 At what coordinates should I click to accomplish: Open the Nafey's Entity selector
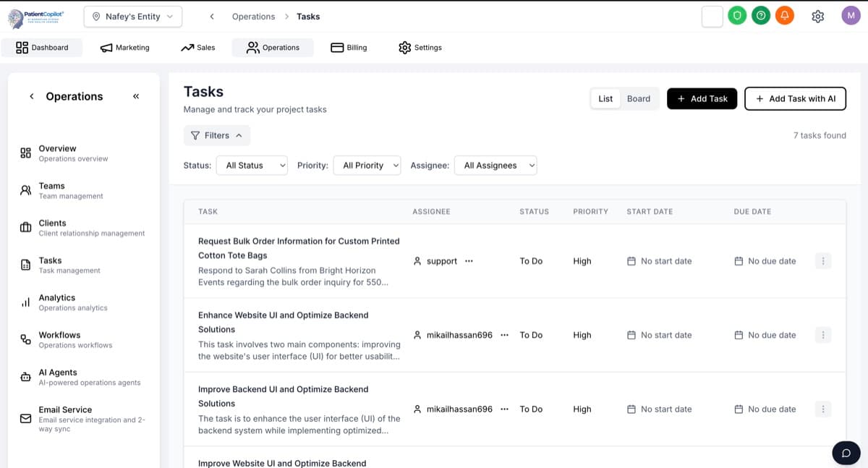click(x=133, y=17)
